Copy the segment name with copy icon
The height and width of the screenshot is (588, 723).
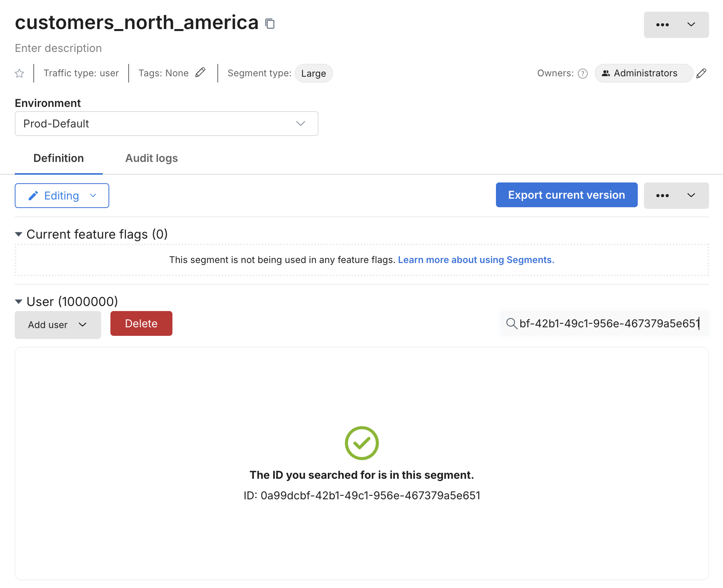[270, 24]
